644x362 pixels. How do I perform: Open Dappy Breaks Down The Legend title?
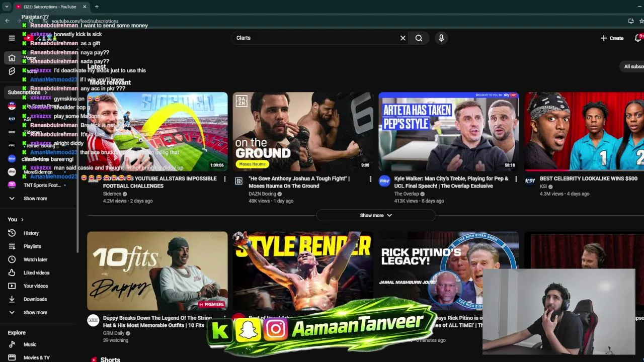coord(157,322)
